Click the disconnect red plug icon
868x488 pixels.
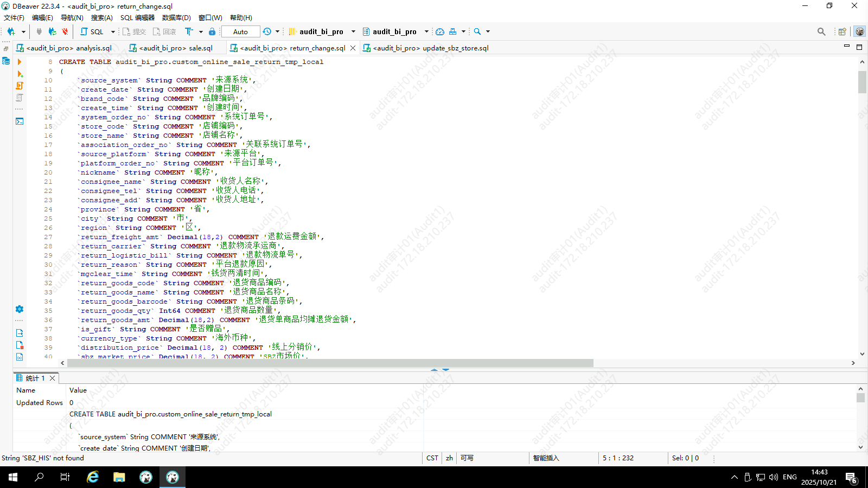[x=65, y=31]
